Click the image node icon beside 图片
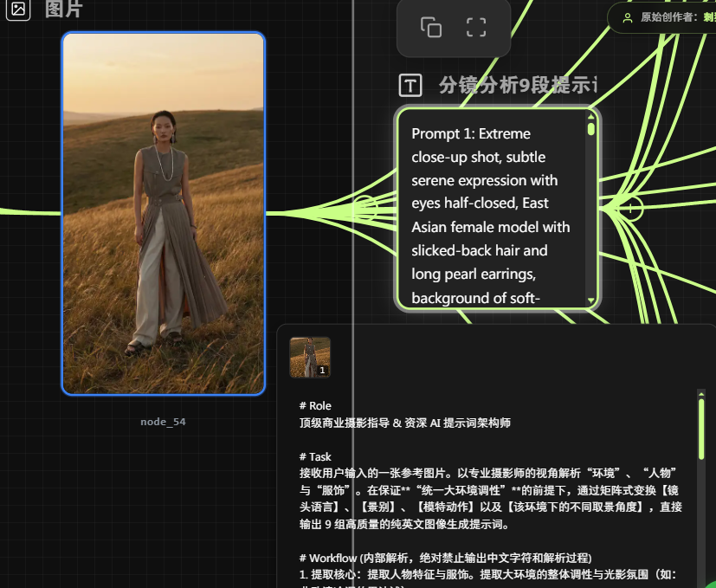The height and width of the screenshot is (588, 716). click(x=18, y=10)
